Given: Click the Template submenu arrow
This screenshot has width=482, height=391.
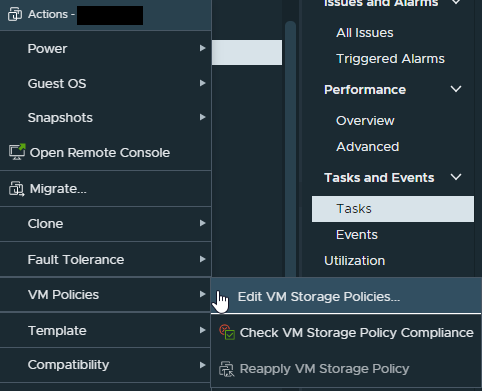Looking at the screenshot, I should [x=202, y=330].
